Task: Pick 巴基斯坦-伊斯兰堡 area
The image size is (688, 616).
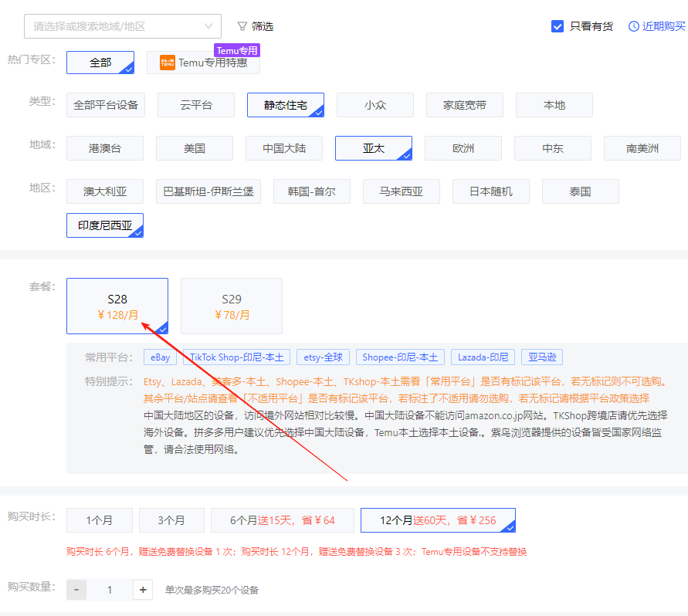Action: (x=208, y=191)
